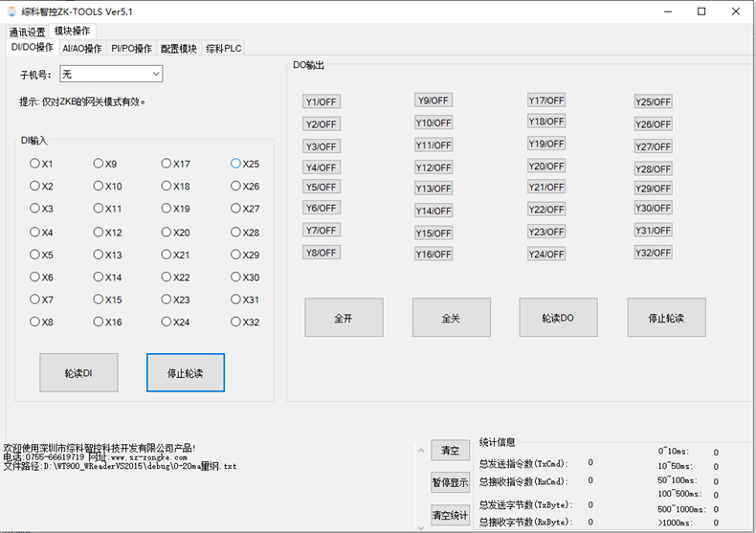
Task: Select the X30 radio button
Action: click(245, 278)
